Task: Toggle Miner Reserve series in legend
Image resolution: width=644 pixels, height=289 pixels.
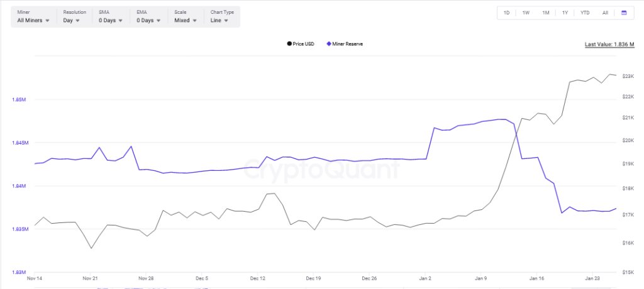Action: [x=347, y=44]
